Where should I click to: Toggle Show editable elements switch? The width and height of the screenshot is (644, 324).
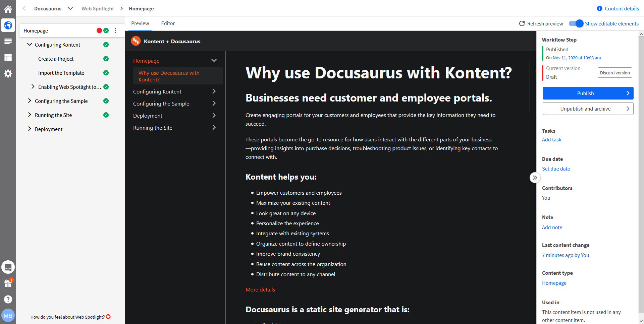[576, 23]
